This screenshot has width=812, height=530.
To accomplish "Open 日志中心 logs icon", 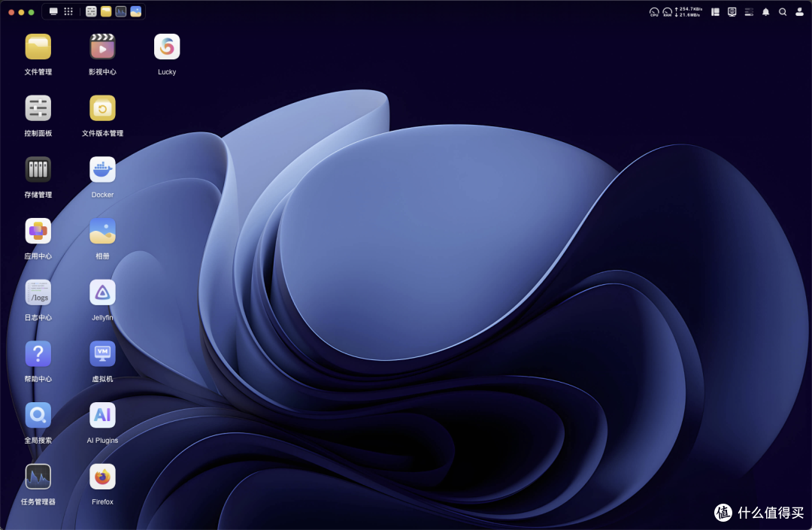I will pos(38,292).
